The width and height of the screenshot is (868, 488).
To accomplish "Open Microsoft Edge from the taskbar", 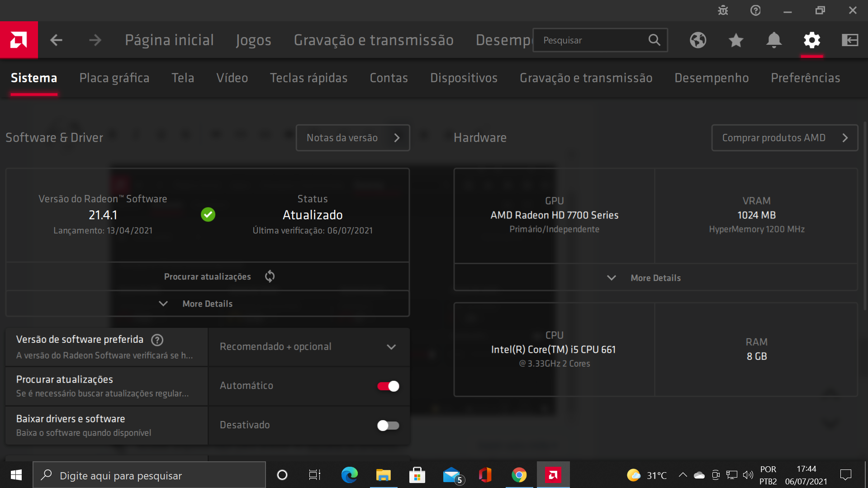I will click(349, 475).
